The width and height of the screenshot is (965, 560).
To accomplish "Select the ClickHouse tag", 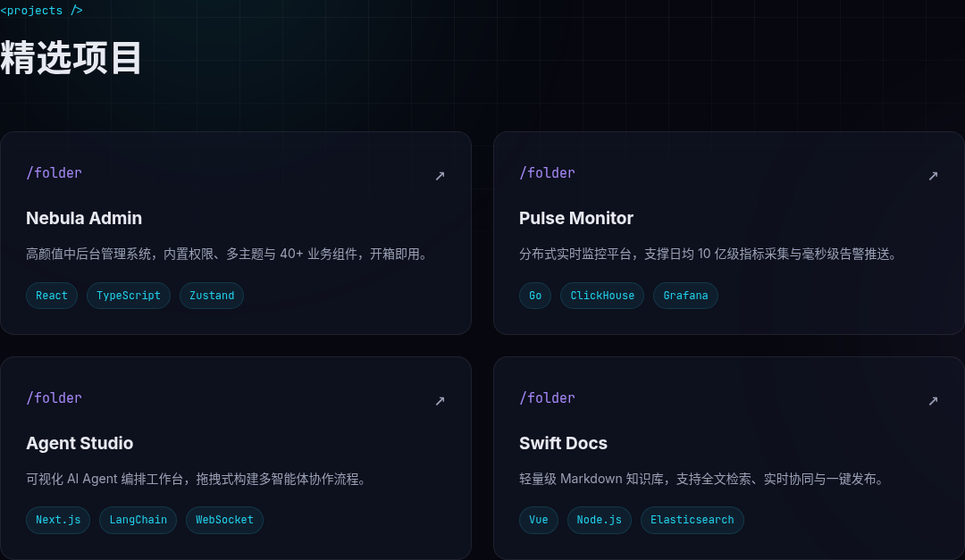I will [x=602, y=296].
